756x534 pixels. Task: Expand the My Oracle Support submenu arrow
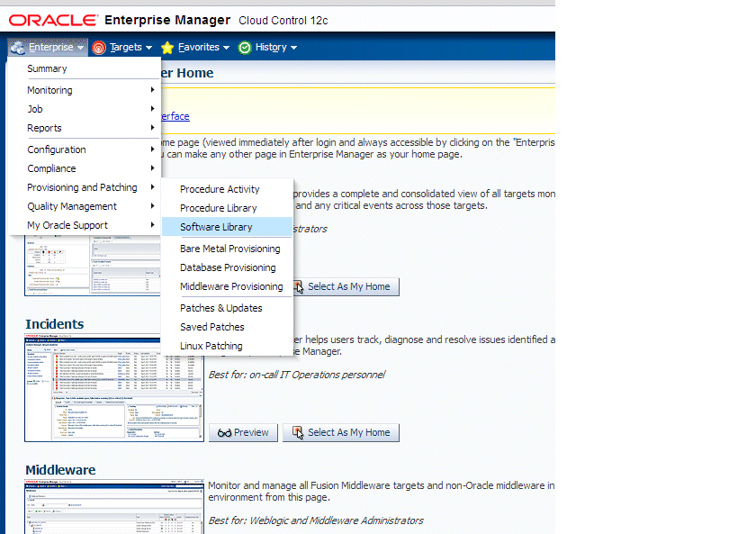tap(152, 225)
